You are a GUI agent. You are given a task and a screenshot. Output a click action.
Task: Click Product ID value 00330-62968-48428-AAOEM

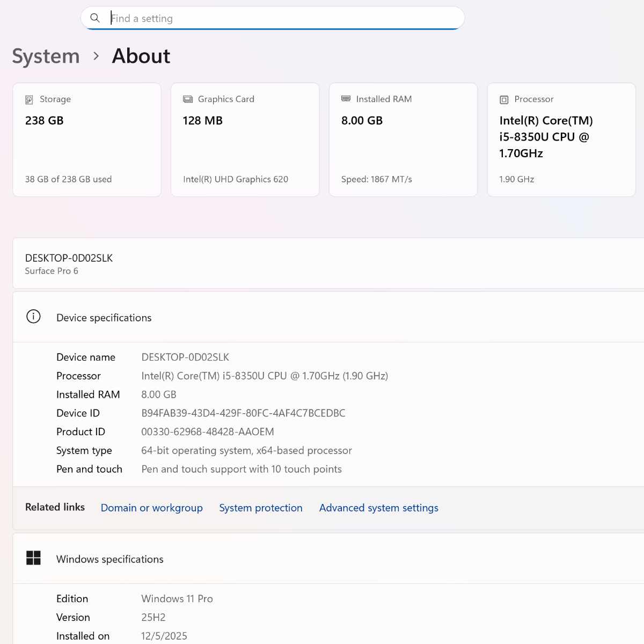point(208,431)
